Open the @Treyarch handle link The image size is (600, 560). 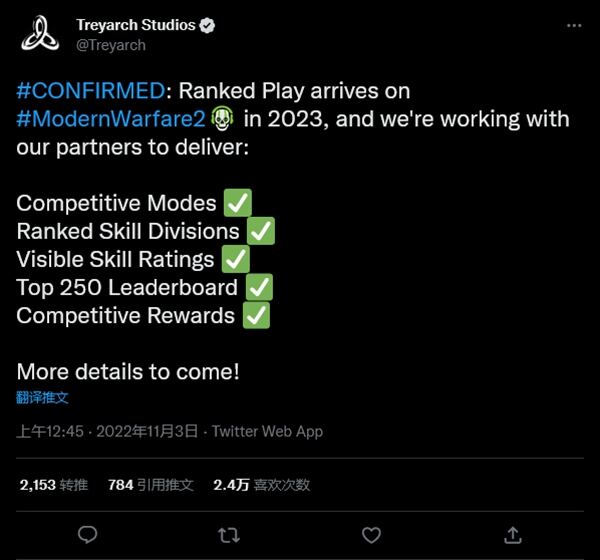[111, 44]
